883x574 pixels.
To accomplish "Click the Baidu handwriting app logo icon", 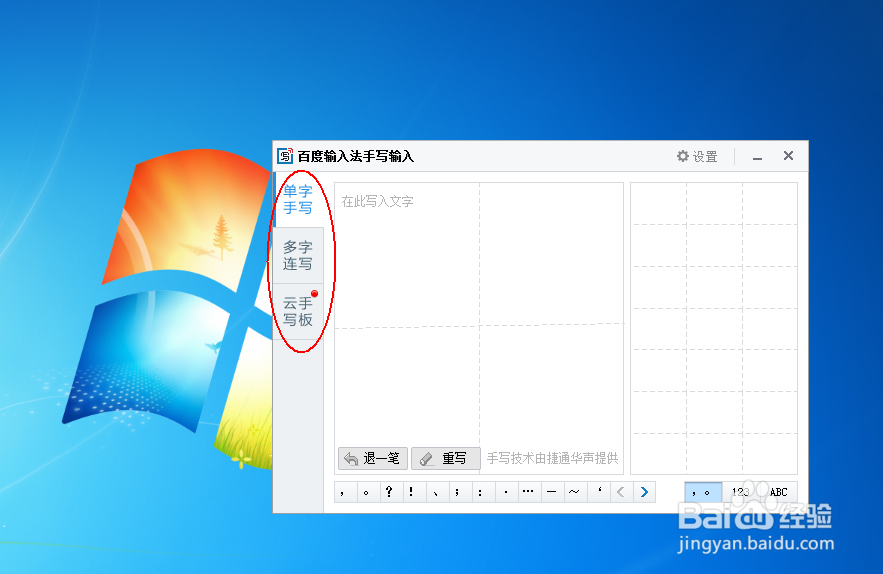I will 285,155.
